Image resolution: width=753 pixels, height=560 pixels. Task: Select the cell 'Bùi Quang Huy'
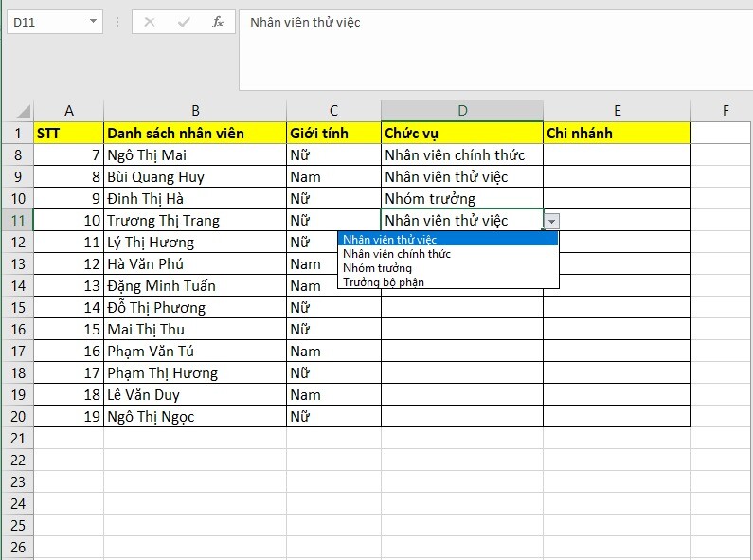(195, 177)
